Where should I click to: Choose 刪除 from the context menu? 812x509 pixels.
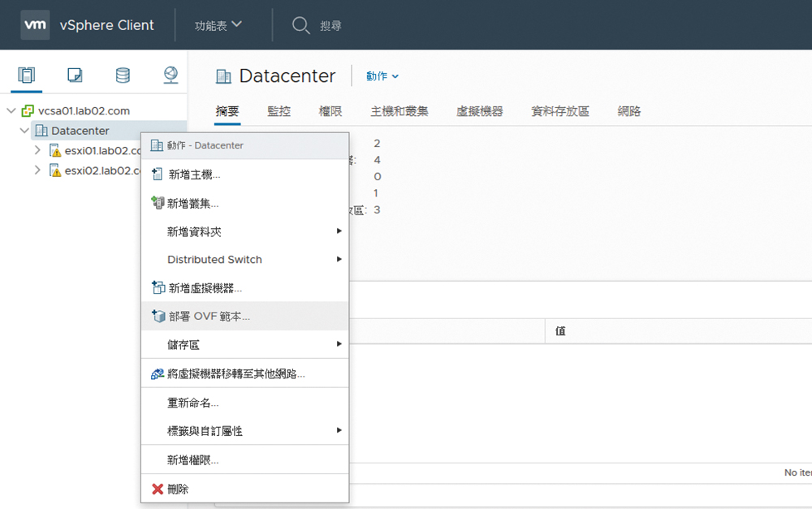pos(244,489)
